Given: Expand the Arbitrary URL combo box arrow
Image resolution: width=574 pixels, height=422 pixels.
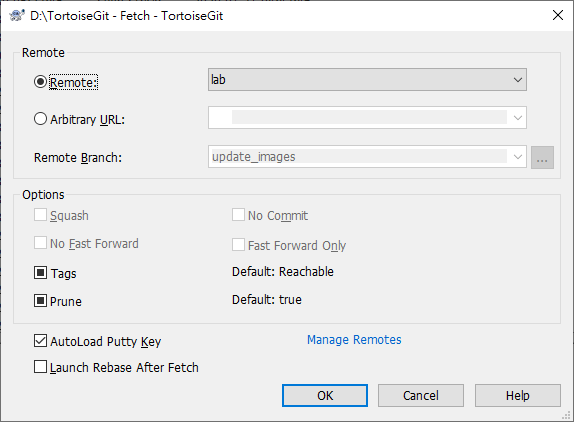Looking at the screenshot, I should (517, 118).
